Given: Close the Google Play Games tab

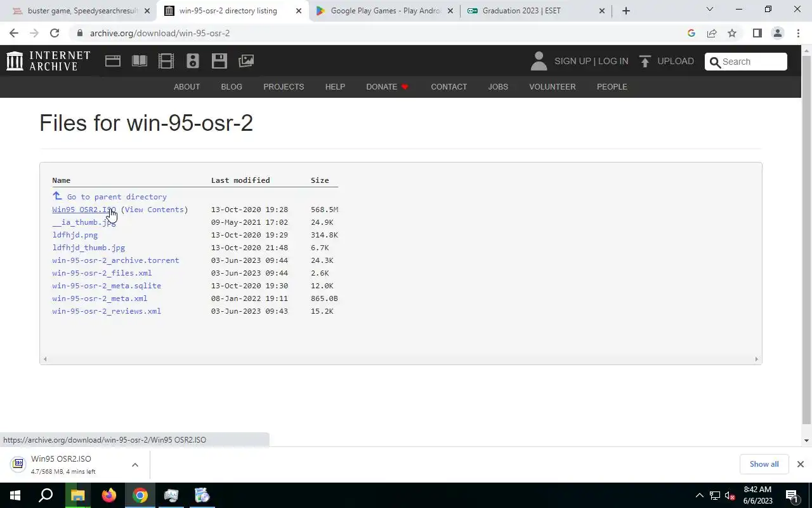Looking at the screenshot, I should (450, 11).
